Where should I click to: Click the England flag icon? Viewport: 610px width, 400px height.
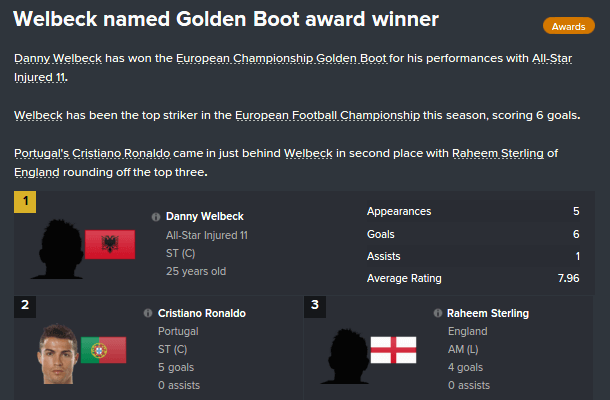(x=393, y=350)
